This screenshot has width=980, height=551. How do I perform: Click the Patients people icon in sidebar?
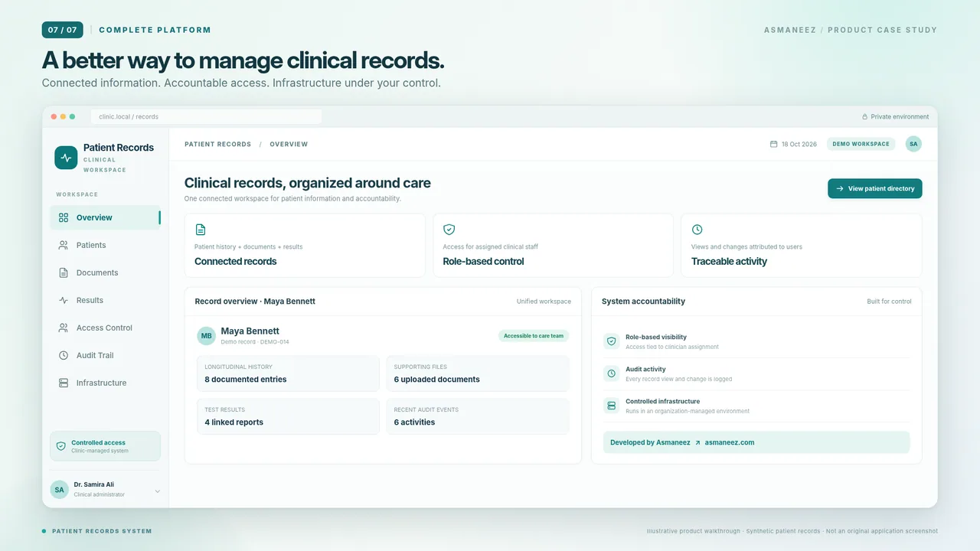64,245
